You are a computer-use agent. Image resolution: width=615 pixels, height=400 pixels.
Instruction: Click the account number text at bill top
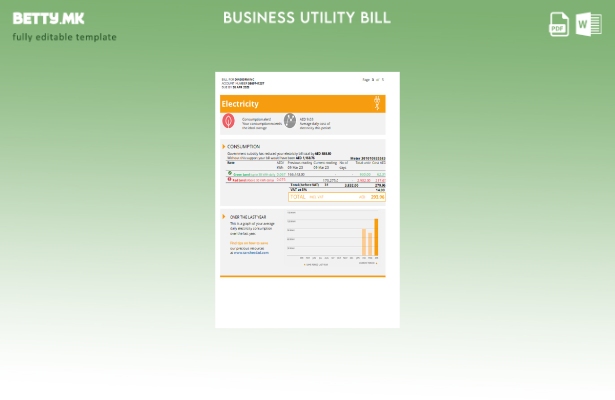point(242,83)
